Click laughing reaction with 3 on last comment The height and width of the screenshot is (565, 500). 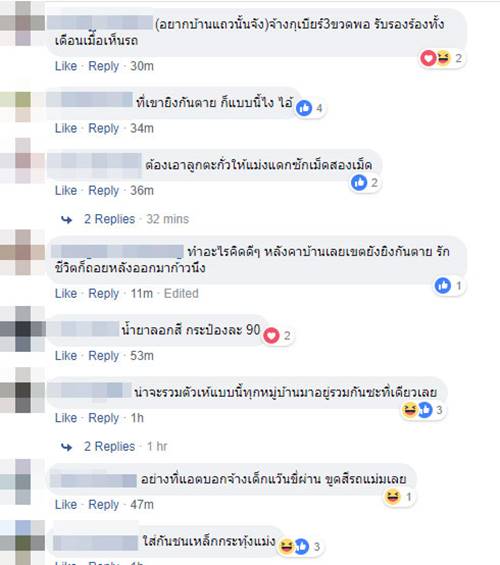click(x=286, y=547)
